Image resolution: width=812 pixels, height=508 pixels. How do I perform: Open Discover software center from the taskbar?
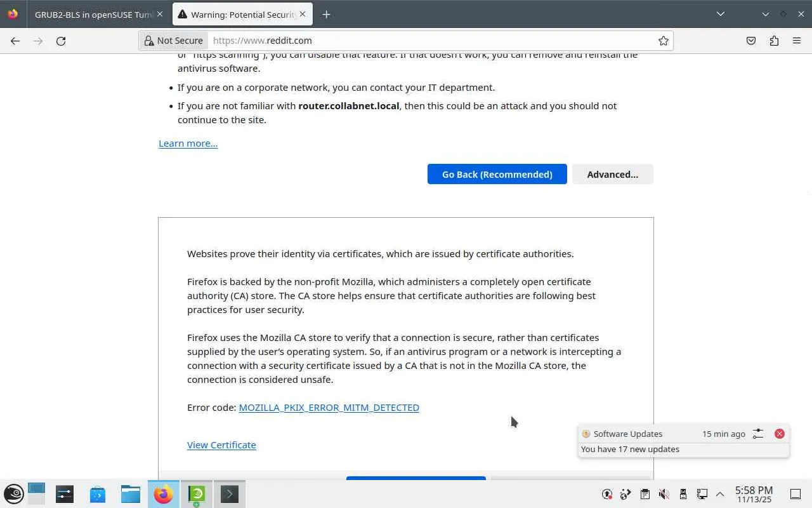[98, 494]
